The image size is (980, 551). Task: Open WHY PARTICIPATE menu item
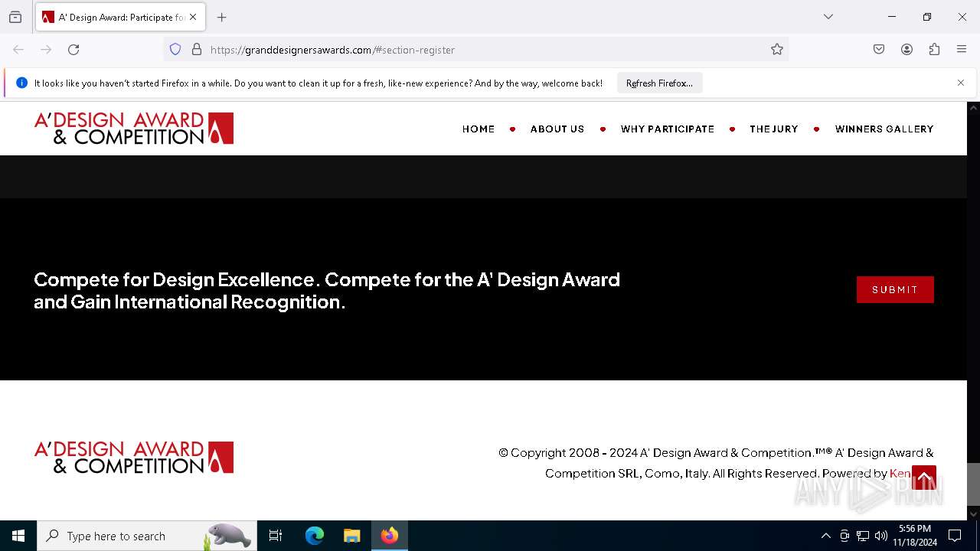click(x=668, y=129)
